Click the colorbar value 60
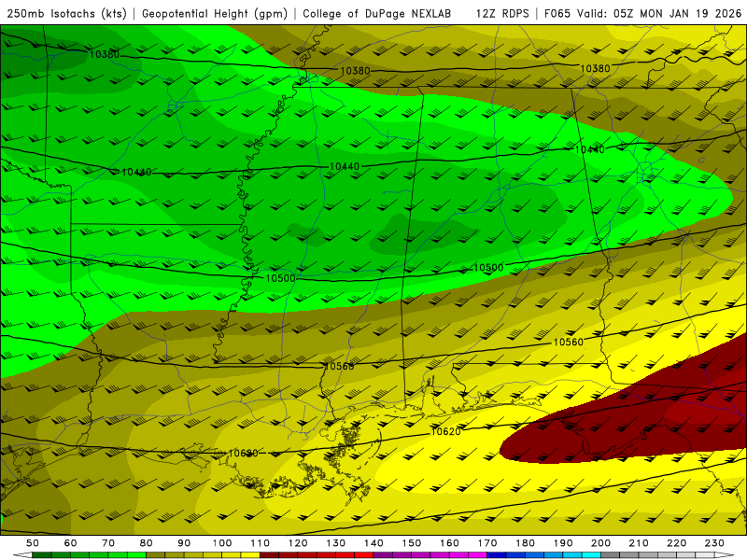This screenshot has width=747, height=560. 71,543
